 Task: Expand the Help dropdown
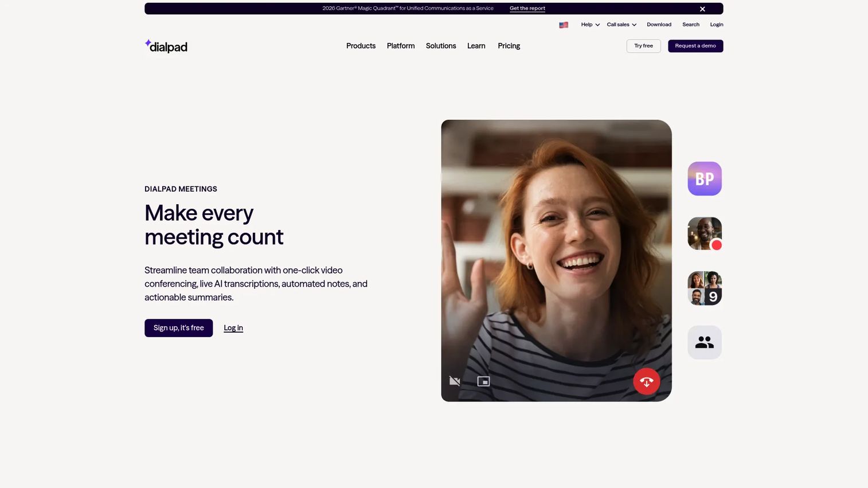click(590, 25)
